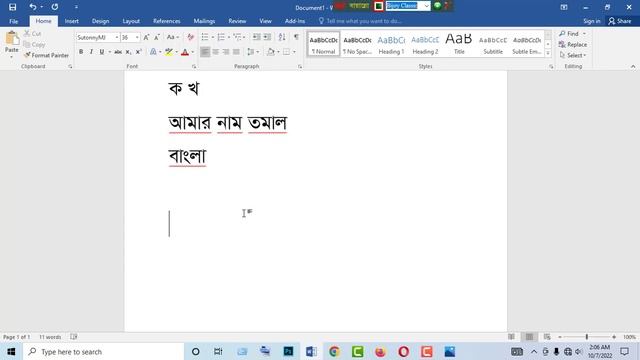The height and width of the screenshot is (360, 640).
Task: Collapse the ribbon
Action: [x=633, y=66]
